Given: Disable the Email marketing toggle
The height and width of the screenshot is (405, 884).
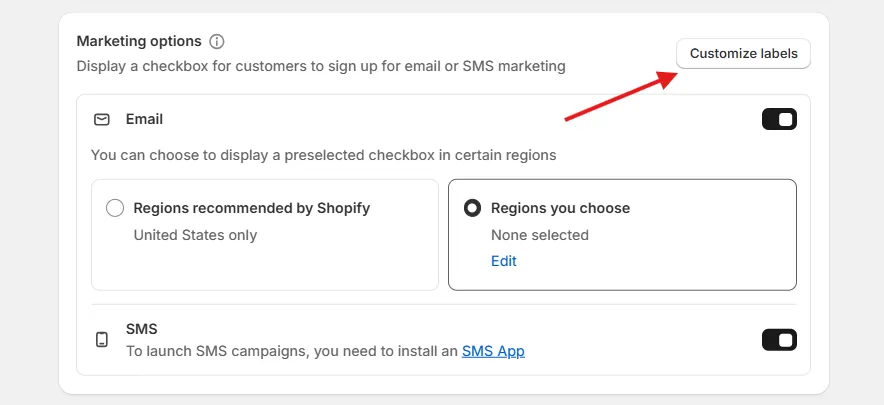Looking at the screenshot, I should tap(779, 119).
